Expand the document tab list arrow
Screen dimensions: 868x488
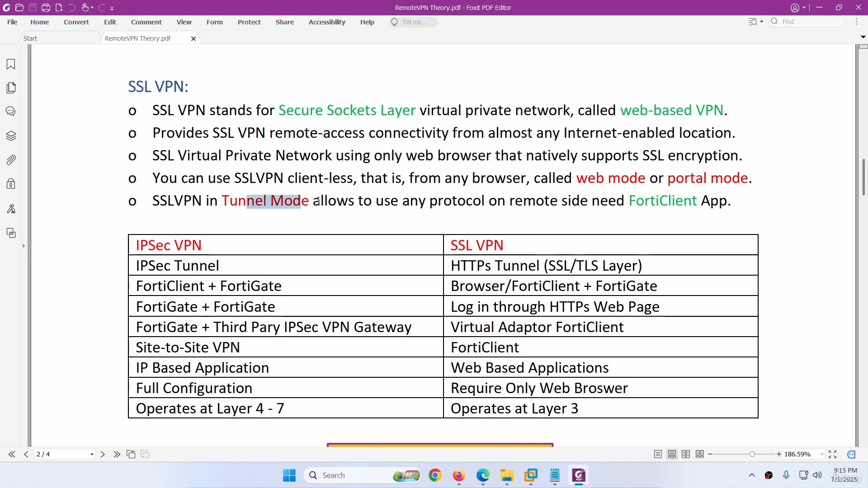863,37
